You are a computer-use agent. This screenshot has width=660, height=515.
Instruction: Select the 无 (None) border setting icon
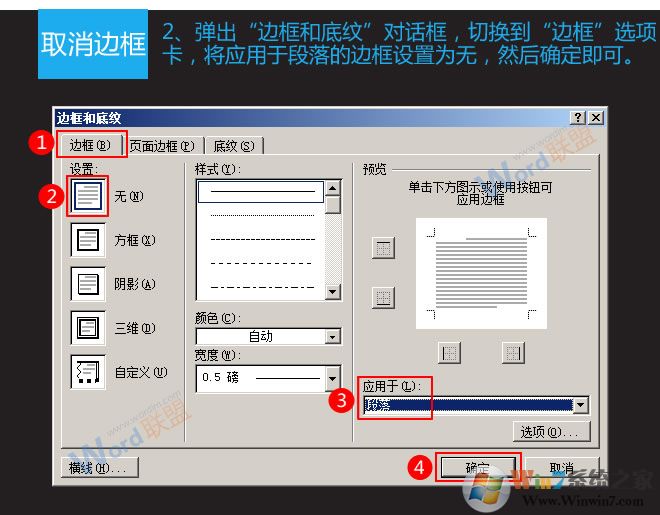[x=88, y=196]
